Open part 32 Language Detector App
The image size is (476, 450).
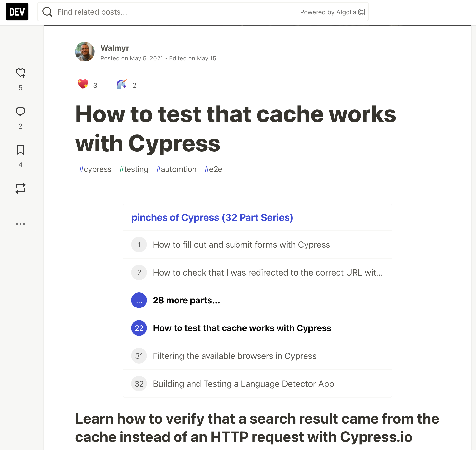(258, 384)
